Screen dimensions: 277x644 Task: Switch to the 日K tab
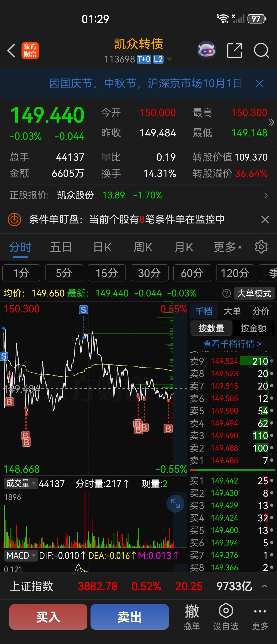pos(102,247)
